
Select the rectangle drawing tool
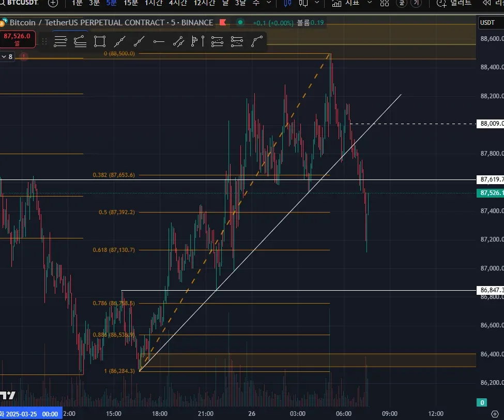(100, 41)
